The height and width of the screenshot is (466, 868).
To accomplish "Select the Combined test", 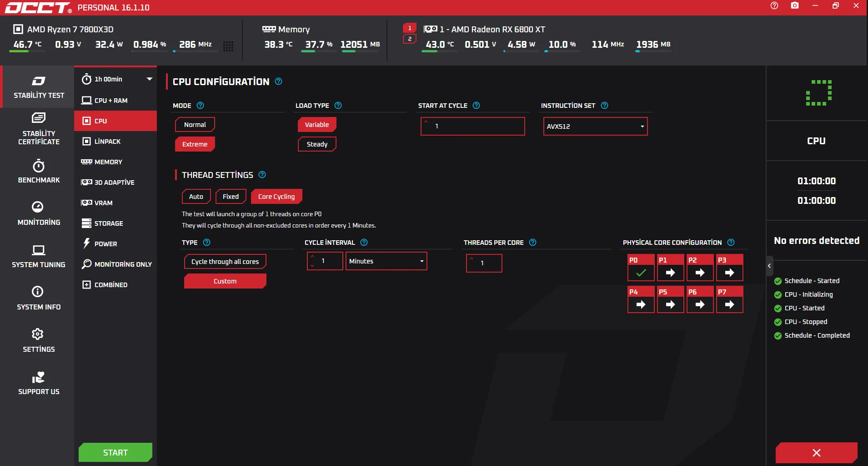I will coord(115,285).
